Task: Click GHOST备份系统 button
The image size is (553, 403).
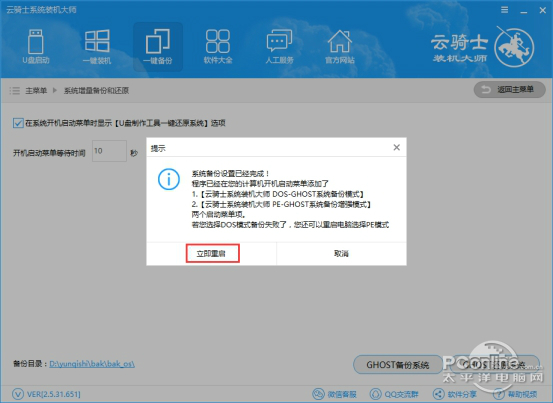Action: pyautogui.click(x=397, y=365)
